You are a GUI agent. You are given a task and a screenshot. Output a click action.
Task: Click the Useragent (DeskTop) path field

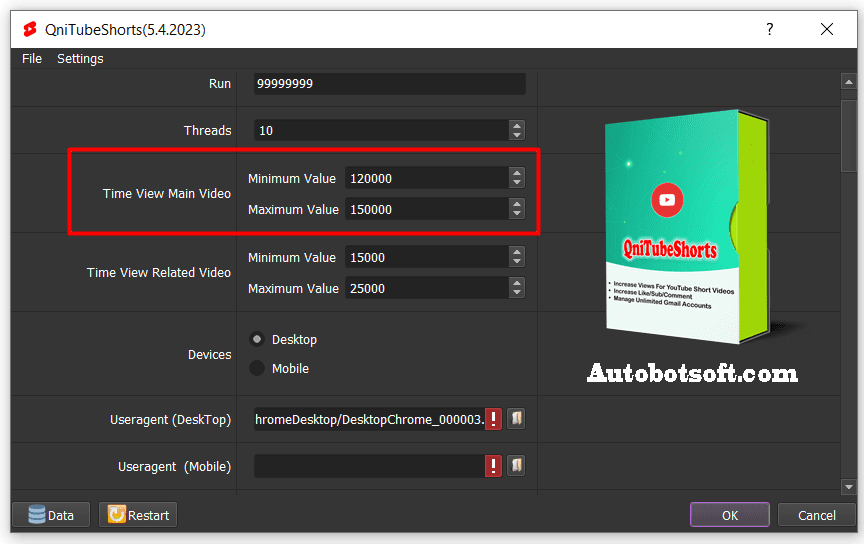(369, 419)
